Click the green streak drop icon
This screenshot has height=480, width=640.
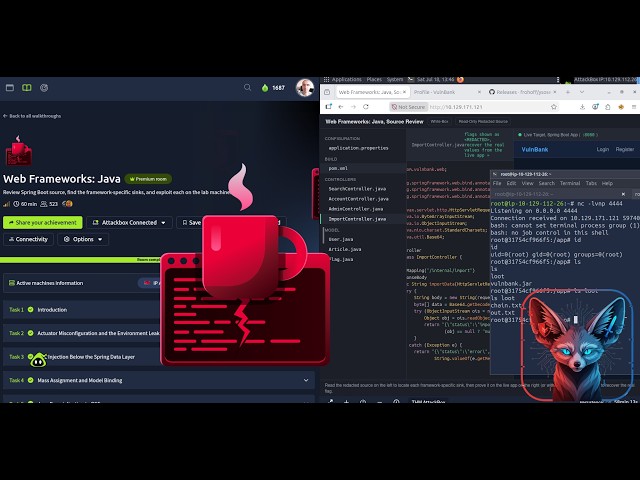click(x=265, y=88)
